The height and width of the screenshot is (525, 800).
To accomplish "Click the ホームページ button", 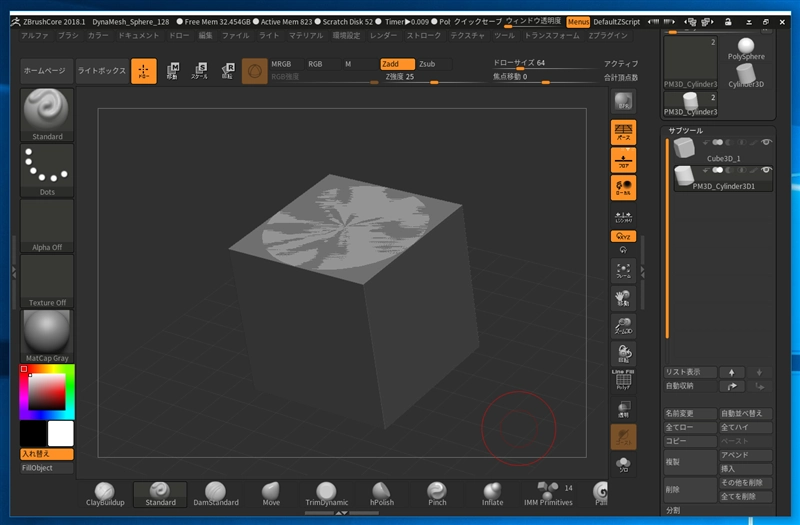I will (45, 71).
